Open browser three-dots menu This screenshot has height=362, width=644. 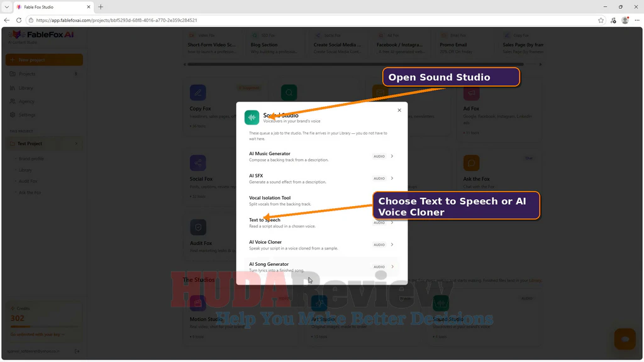[637, 20]
